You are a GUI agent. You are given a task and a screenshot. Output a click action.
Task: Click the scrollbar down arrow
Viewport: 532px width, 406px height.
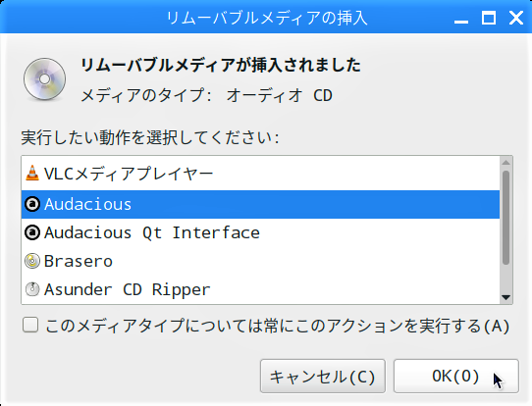point(505,297)
